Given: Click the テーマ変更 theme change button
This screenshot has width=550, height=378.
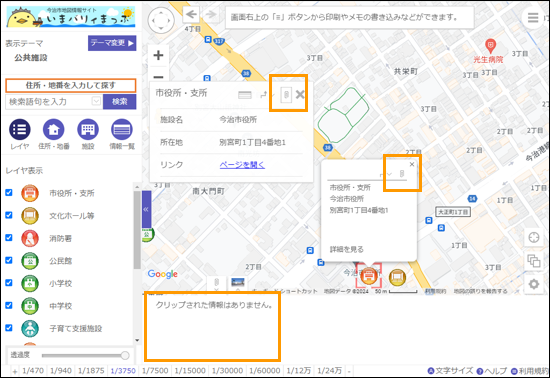Looking at the screenshot, I should [x=112, y=43].
